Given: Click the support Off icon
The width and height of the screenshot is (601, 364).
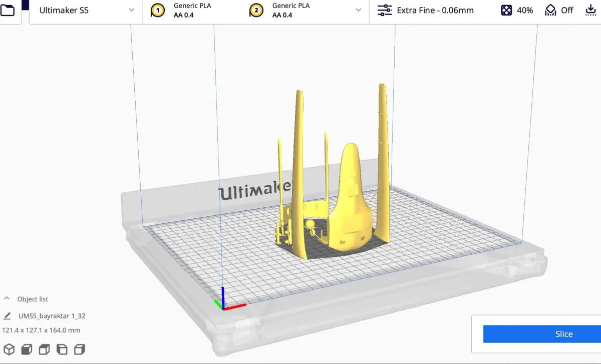Looking at the screenshot, I should [x=550, y=10].
